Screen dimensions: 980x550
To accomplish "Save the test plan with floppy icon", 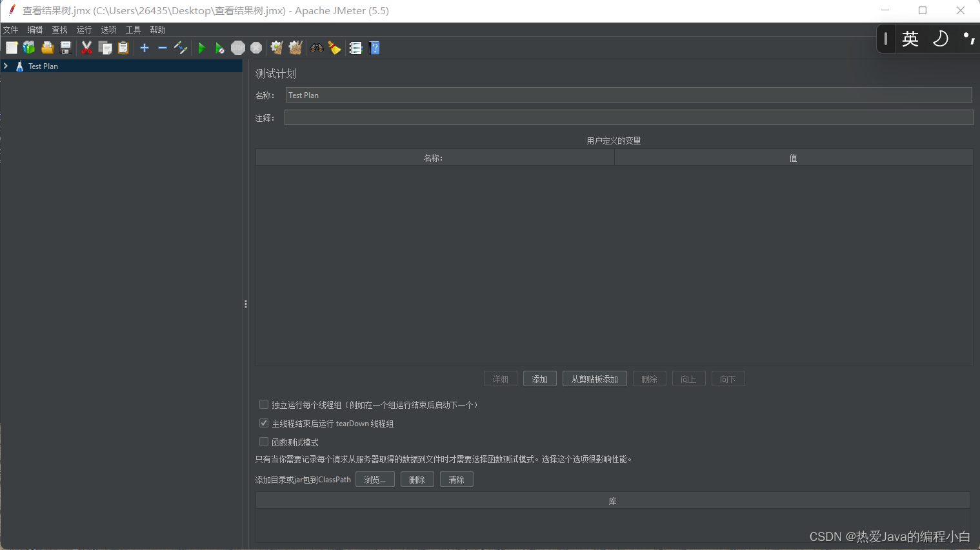I will [x=65, y=48].
